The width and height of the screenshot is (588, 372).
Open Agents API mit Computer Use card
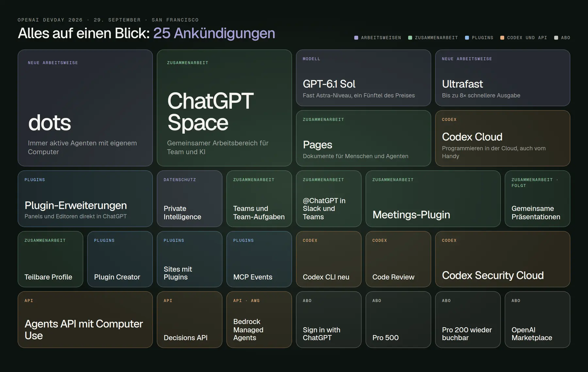click(85, 320)
